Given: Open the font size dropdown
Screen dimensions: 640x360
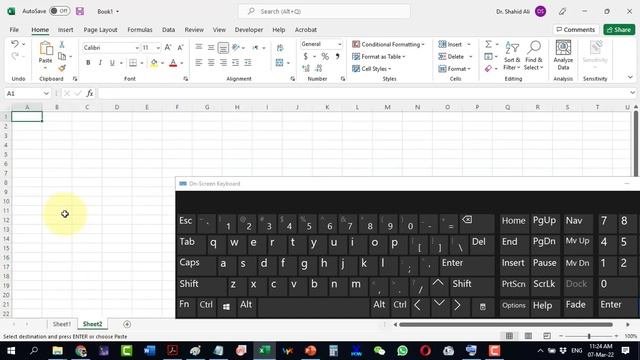Looking at the screenshot, I should [158, 48].
